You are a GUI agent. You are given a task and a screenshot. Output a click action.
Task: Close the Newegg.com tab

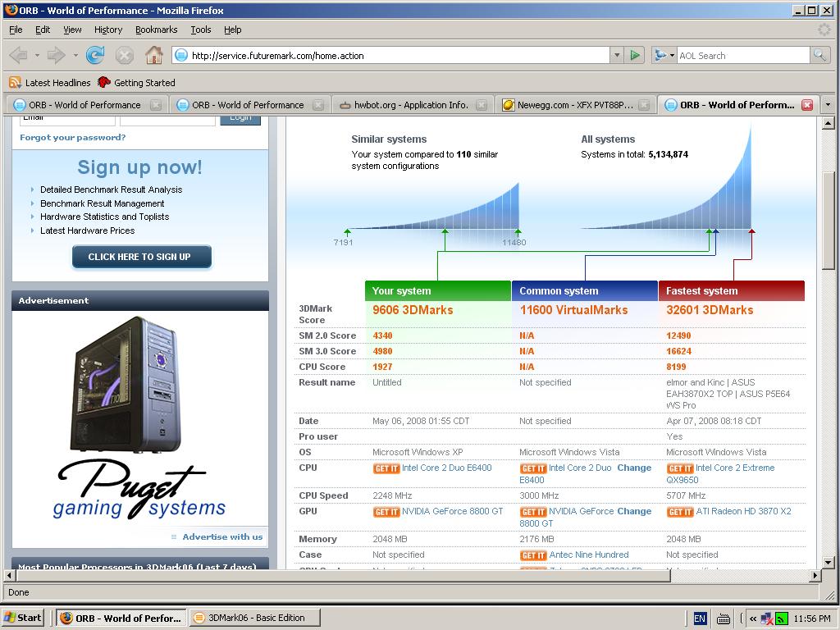point(645,105)
